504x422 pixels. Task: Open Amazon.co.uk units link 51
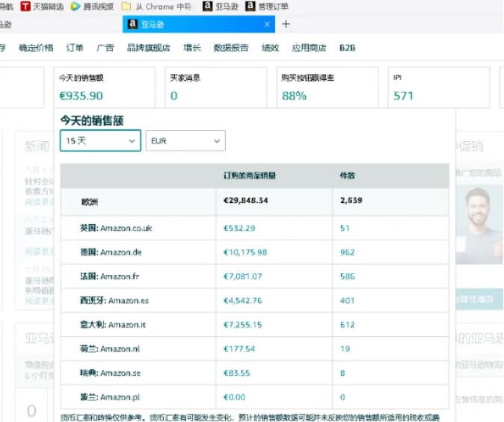345,229
